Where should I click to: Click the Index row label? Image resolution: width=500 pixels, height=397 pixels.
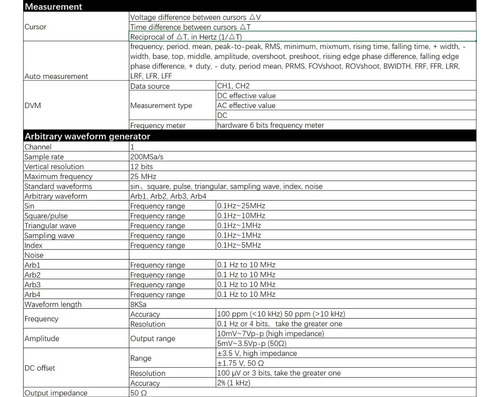[x=76, y=245]
